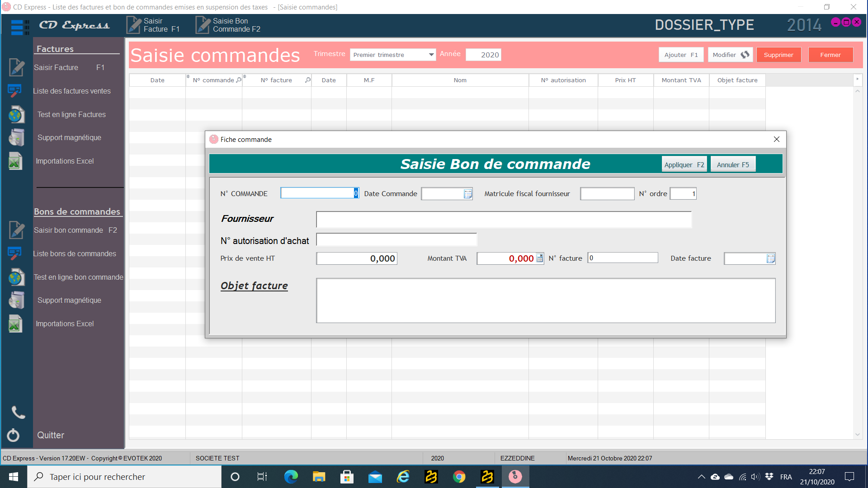This screenshot has height=488, width=868.
Task: Click Saisir bon commande pencil icon
Action: (16, 230)
